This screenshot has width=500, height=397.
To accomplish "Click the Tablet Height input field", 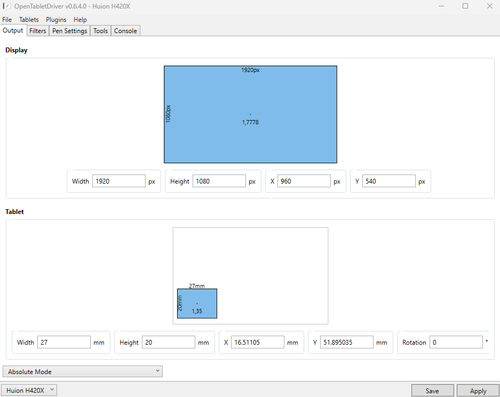I will pos(168,342).
